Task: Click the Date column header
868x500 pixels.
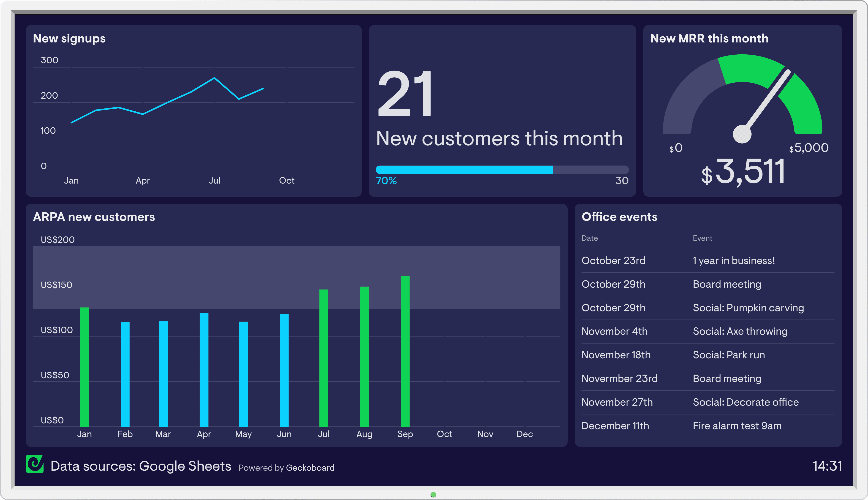Action: [x=589, y=238]
